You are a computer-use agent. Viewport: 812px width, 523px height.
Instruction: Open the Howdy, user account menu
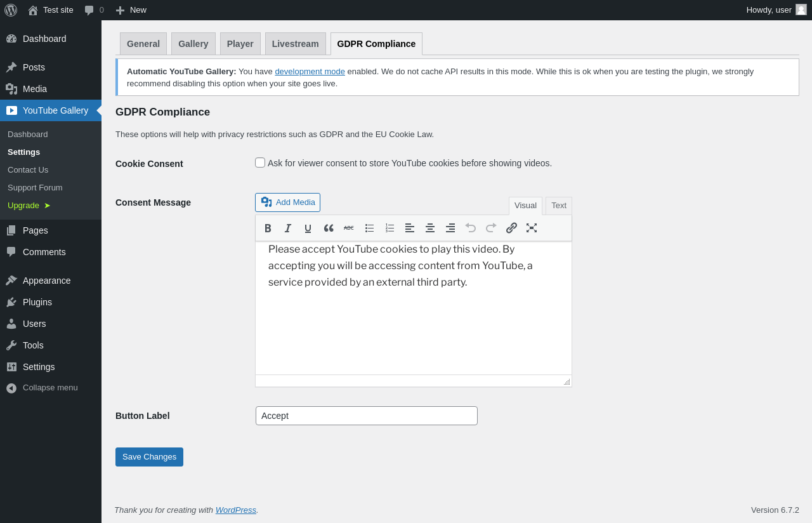click(x=776, y=10)
